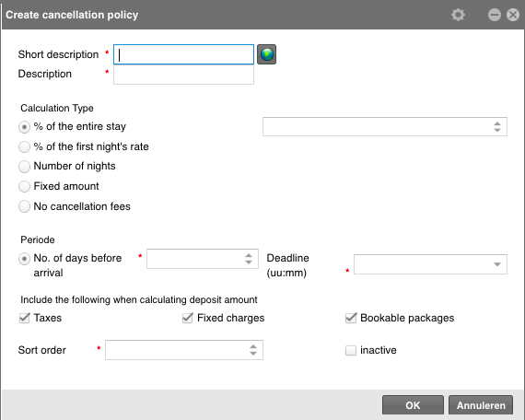Screen dimensions: 525x420
Task: Focus the Short description field
Action: click(183, 54)
